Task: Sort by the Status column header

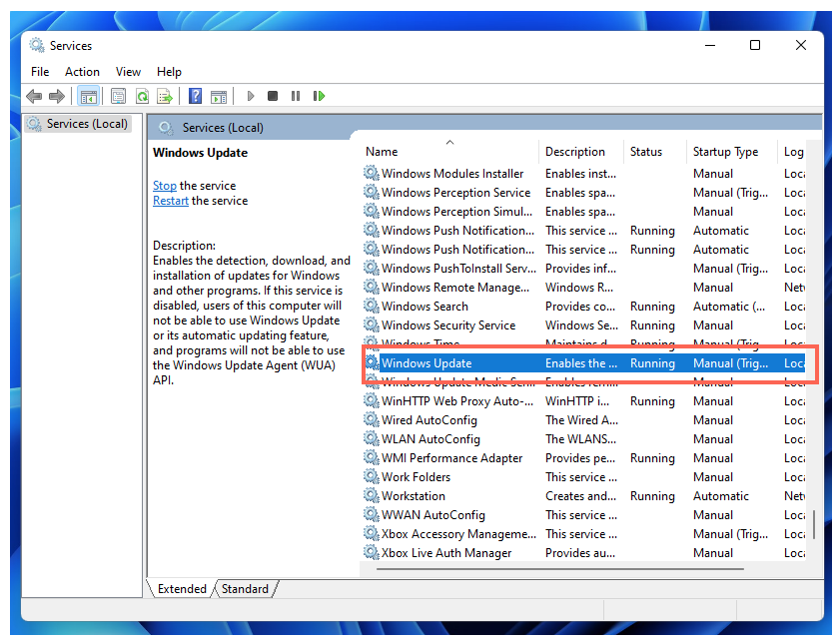Action: (655, 152)
